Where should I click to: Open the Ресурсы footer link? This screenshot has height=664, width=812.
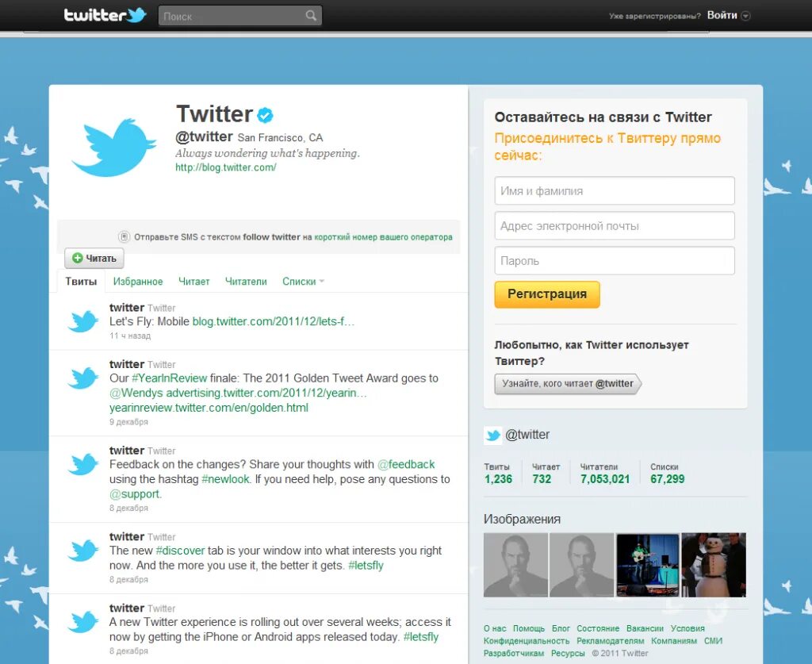pyautogui.click(x=568, y=653)
